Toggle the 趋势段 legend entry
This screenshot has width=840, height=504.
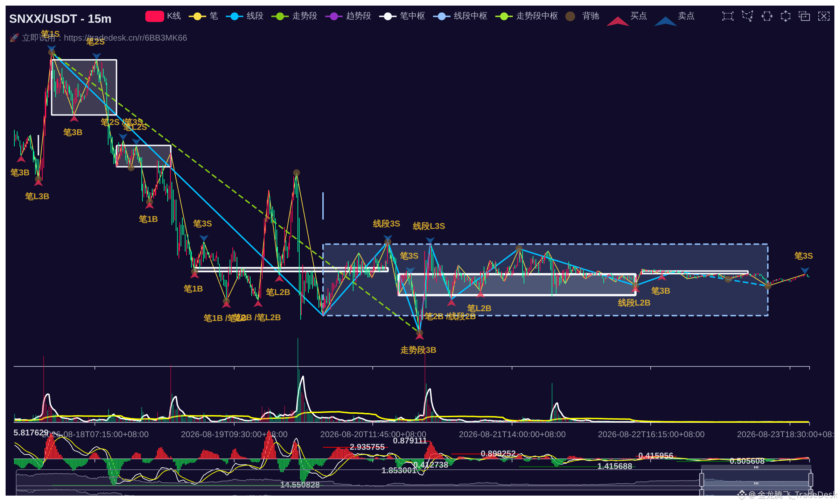(x=348, y=16)
